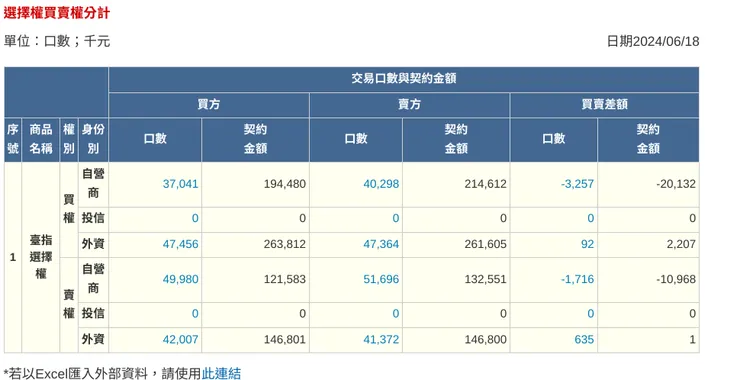Click 契約金額 header under 買賣差額
This screenshot has height=380, width=740.
[x=648, y=139]
